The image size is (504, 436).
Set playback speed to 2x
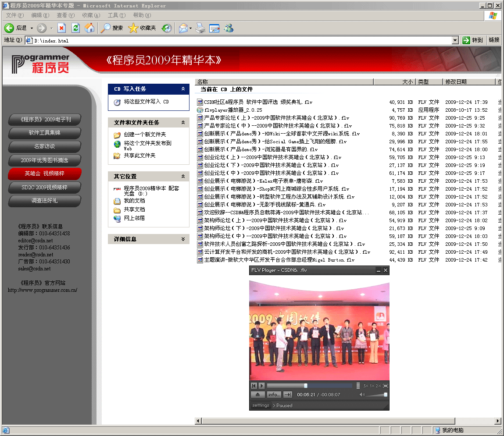click(x=379, y=386)
